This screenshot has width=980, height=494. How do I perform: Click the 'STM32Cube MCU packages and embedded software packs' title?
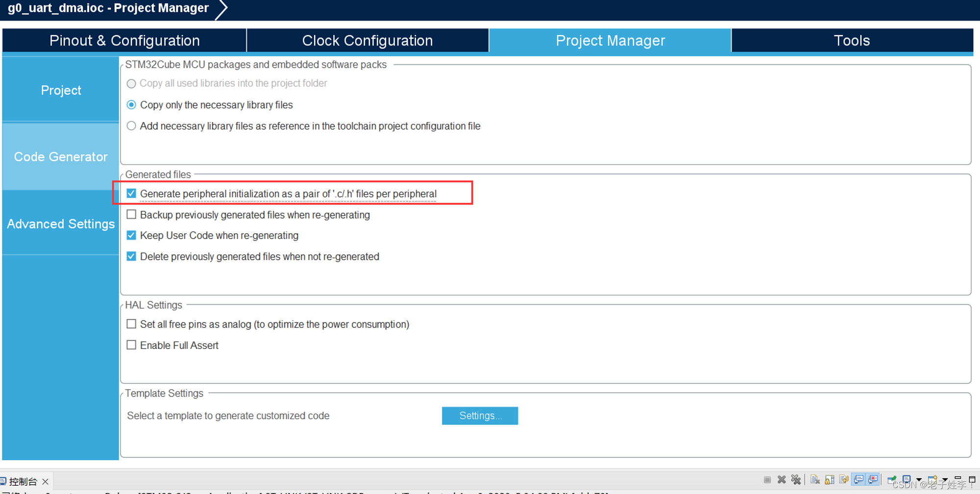pos(256,65)
